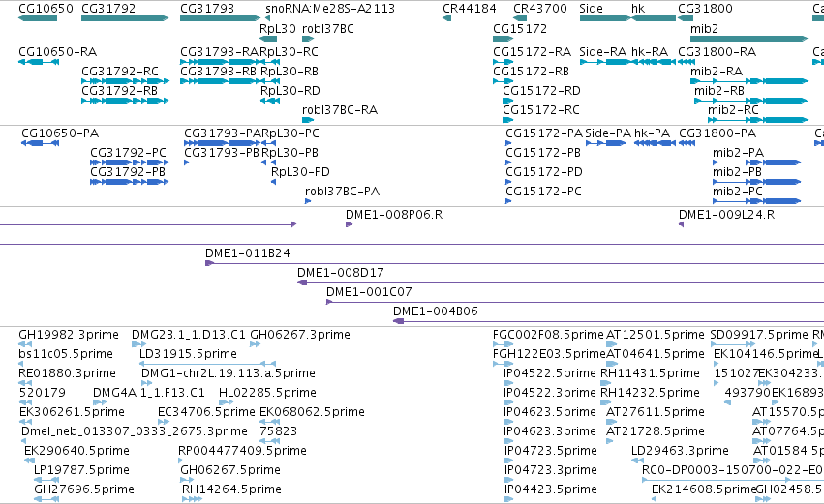Click the CG31792-PC protein label

[x=128, y=153]
